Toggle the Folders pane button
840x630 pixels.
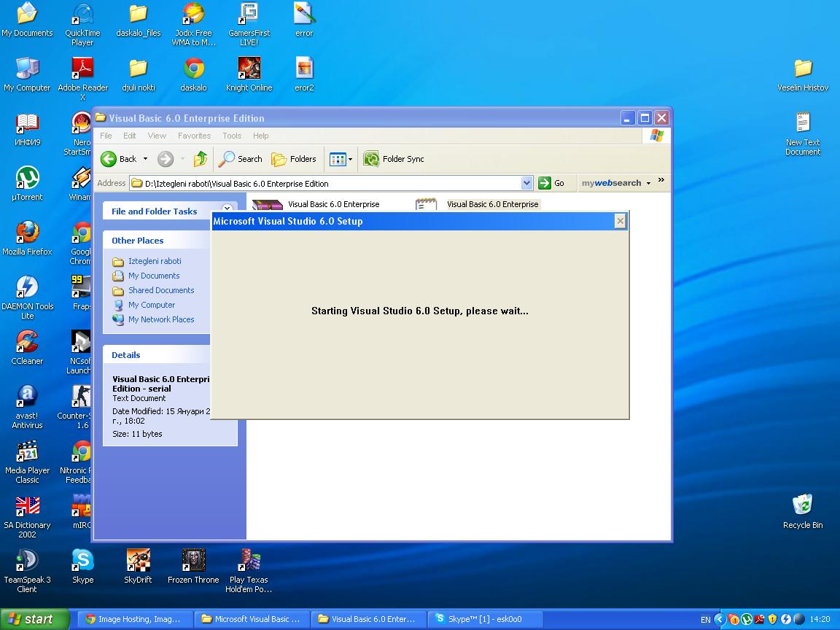(x=294, y=158)
